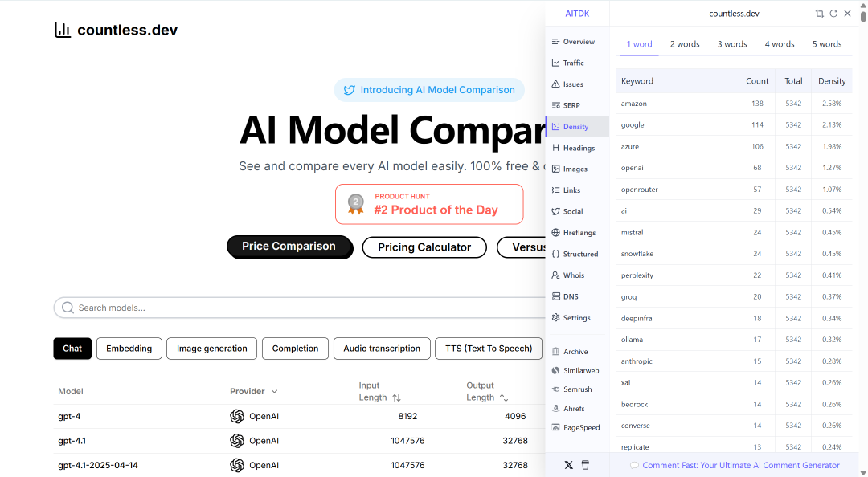Click the Price Comparison button

click(289, 247)
